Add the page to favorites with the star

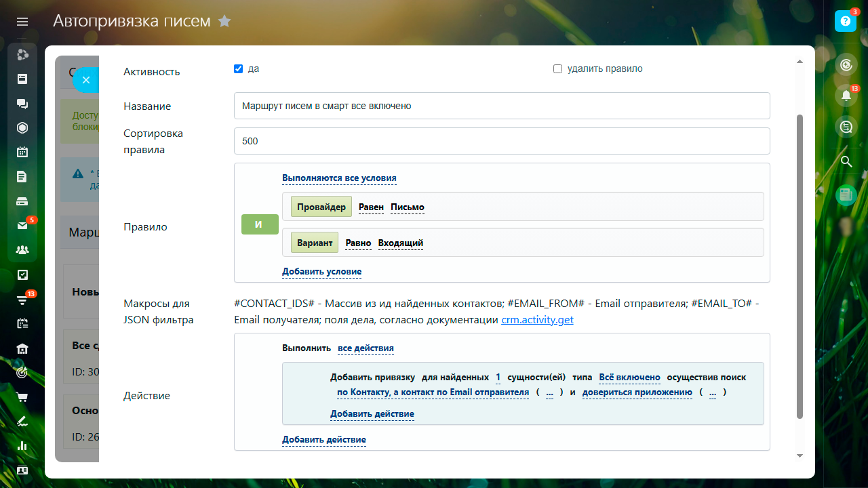click(224, 22)
